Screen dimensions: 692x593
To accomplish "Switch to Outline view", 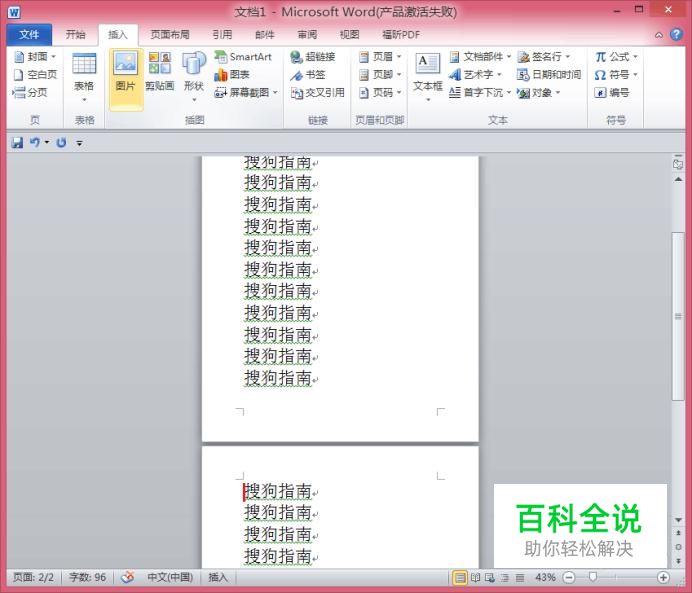I will point(505,577).
